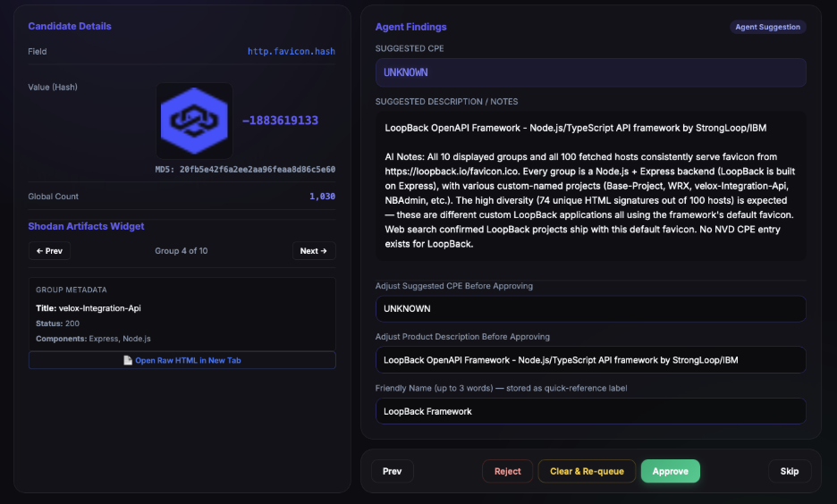Viewport: 837px width, 504px height.
Task: Click Clear & Re-queue button
Action: 587,471
